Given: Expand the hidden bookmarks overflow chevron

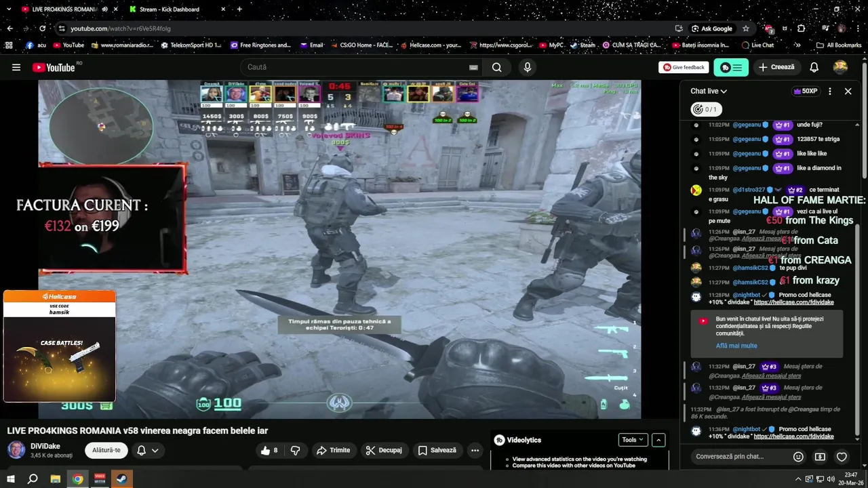Looking at the screenshot, I should 797,45.
